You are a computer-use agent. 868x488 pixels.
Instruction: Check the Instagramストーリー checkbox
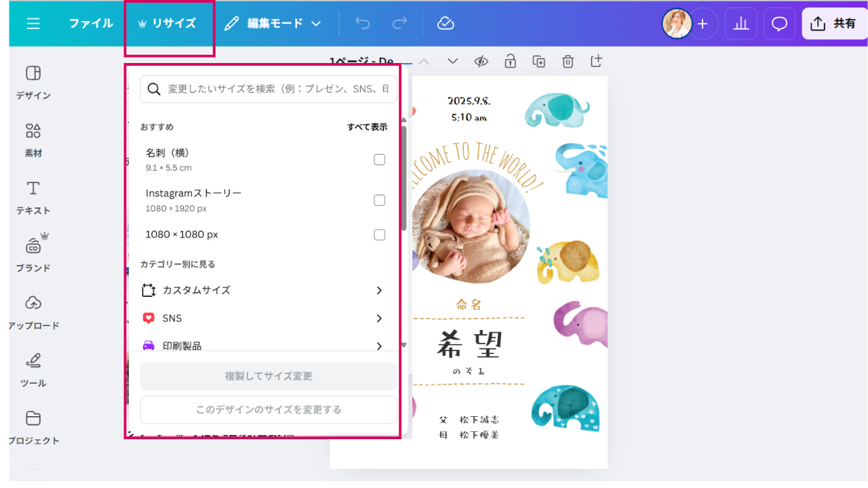coord(380,200)
